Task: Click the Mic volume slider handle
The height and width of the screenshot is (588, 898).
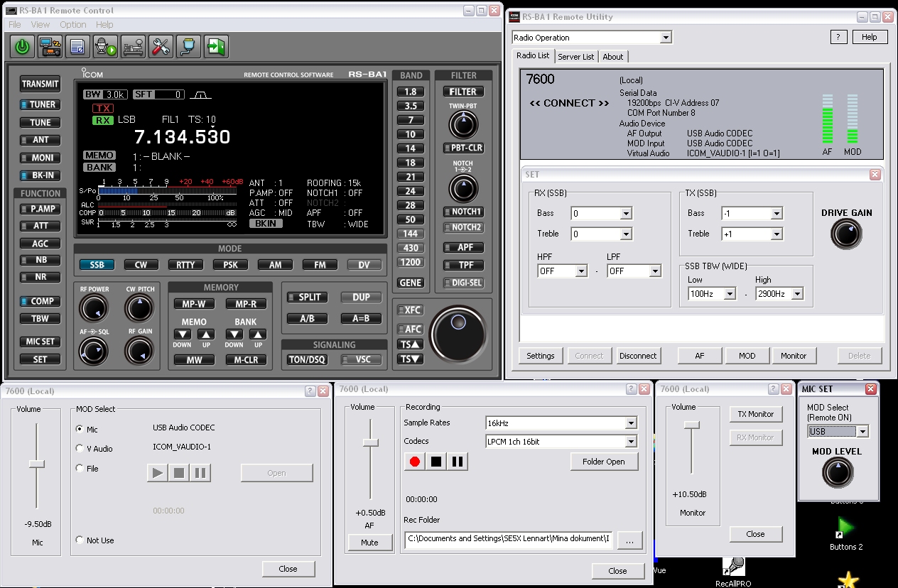Action: (x=37, y=464)
